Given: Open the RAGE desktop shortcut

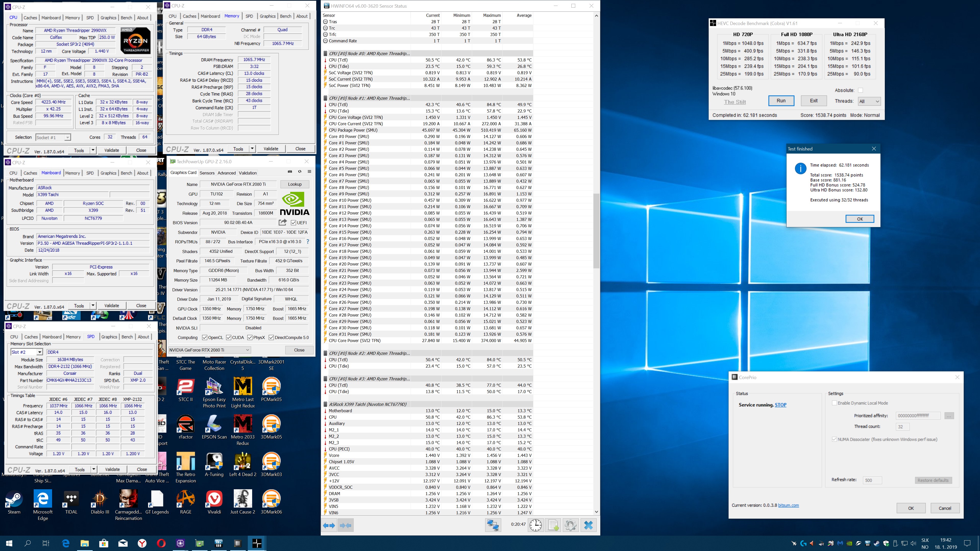Looking at the screenshot, I should [x=186, y=502].
